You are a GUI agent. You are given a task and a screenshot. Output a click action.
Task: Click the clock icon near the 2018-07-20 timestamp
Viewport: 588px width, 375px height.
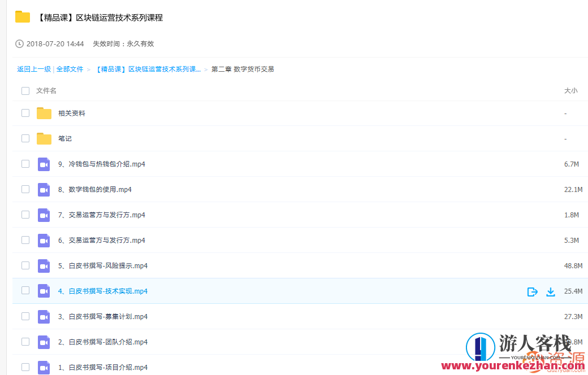(x=19, y=43)
